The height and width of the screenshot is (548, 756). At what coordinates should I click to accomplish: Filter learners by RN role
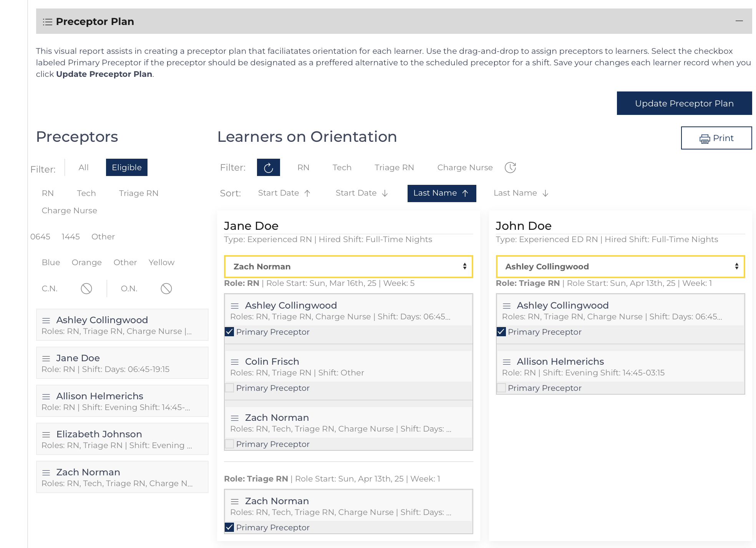click(x=303, y=168)
